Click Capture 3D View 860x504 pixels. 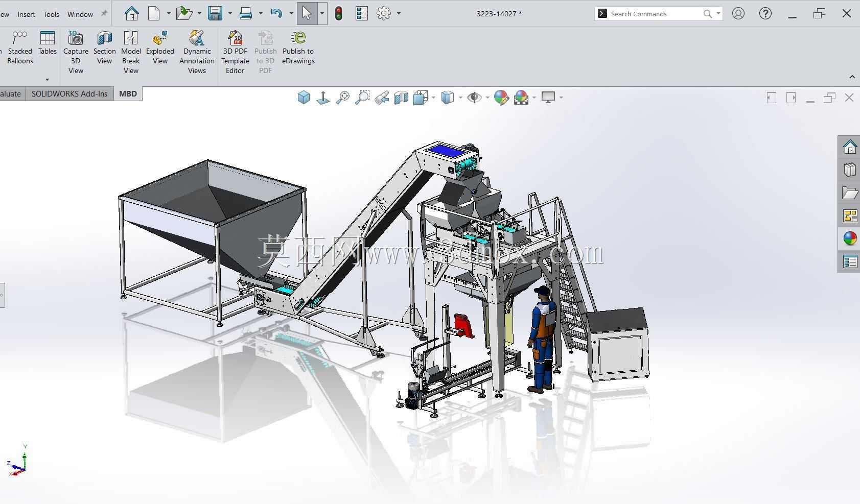click(x=76, y=52)
